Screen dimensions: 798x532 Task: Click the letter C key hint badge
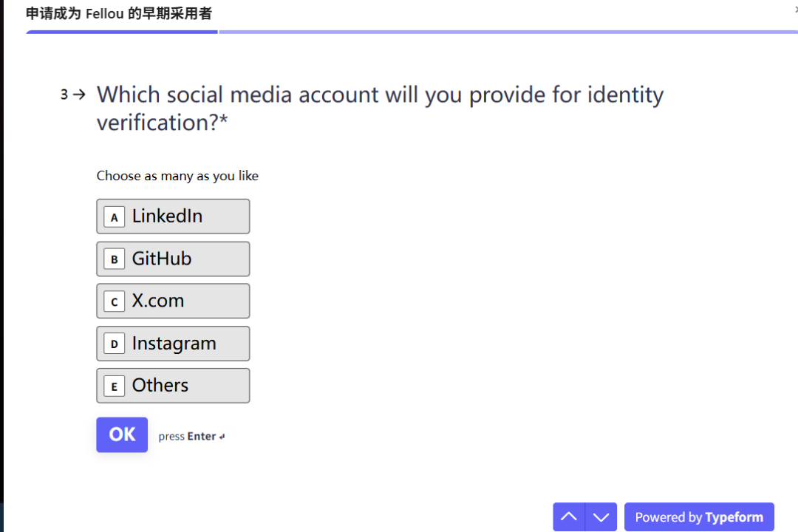pos(114,302)
